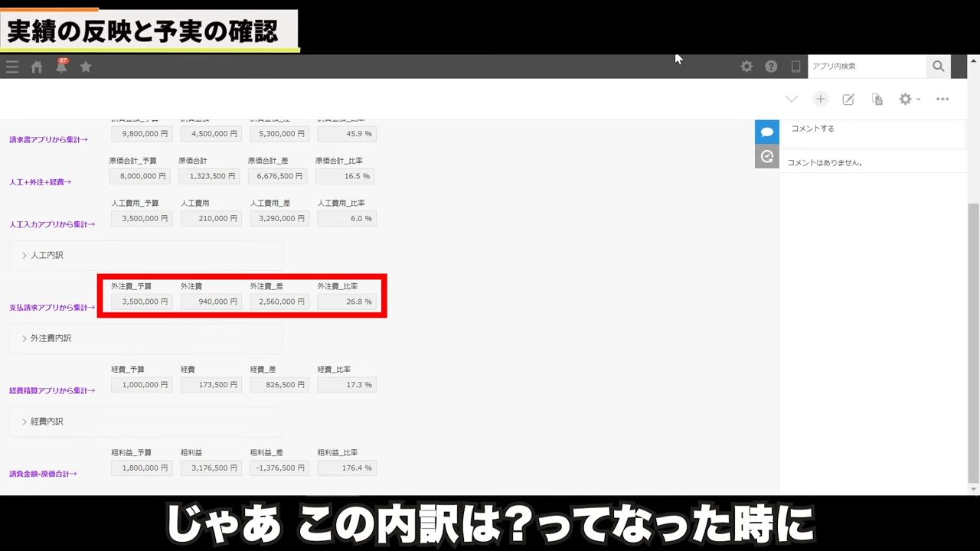Click the magnifier search button
The width and height of the screenshot is (980, 551).
pyautogui.click(x=938, y=67)
